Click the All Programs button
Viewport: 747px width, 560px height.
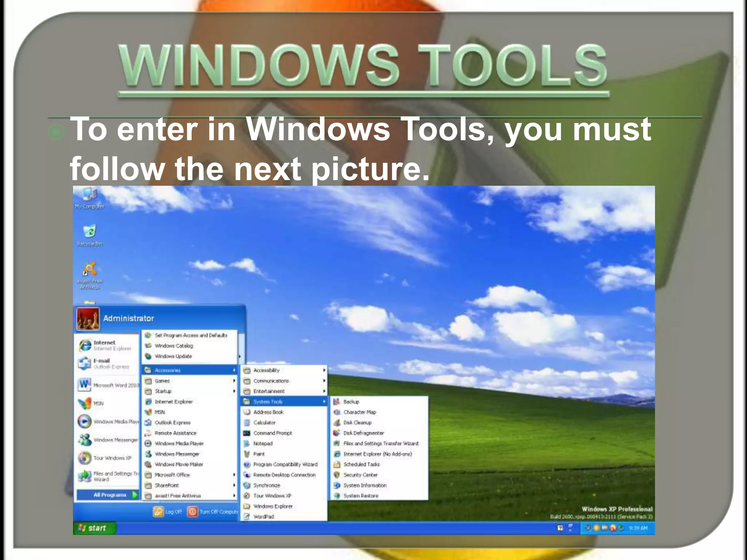(x=109, y=495)
